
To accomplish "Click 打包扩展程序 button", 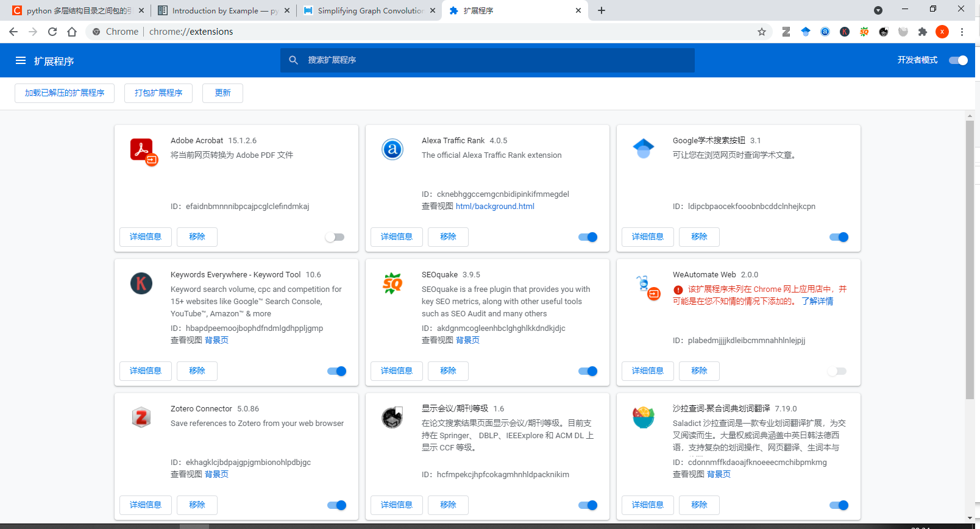I will pos(158,93).
